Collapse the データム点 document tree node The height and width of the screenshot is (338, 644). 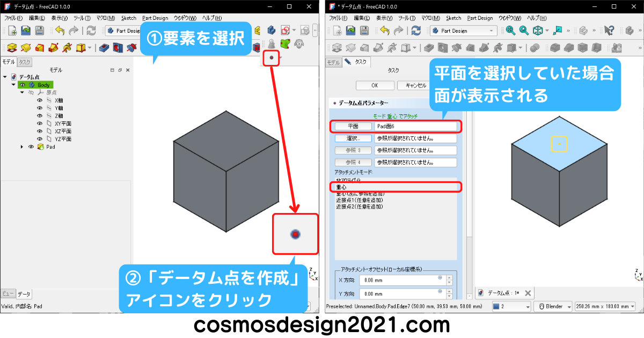tap(5, 77)
